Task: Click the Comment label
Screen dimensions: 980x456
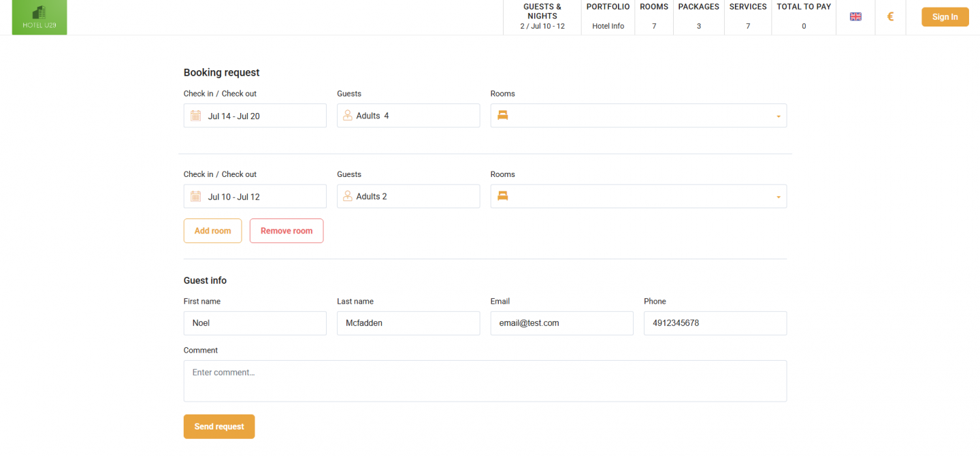Action: pyautogui.click(x=201, y=351)
